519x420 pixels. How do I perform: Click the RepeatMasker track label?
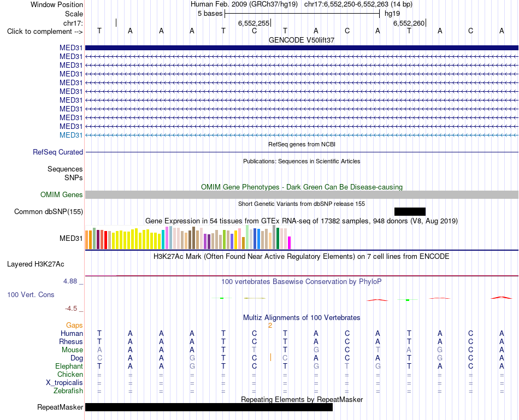(x=60, y=407)
